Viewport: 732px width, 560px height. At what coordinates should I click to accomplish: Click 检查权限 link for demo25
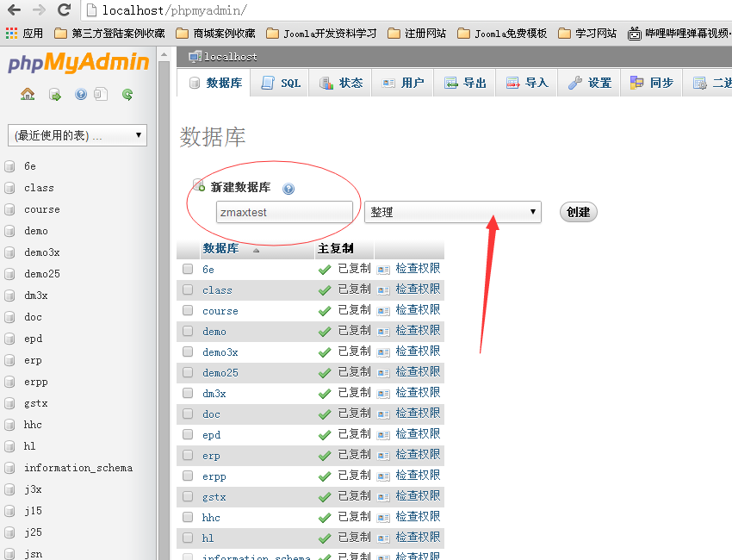[418, 372]
